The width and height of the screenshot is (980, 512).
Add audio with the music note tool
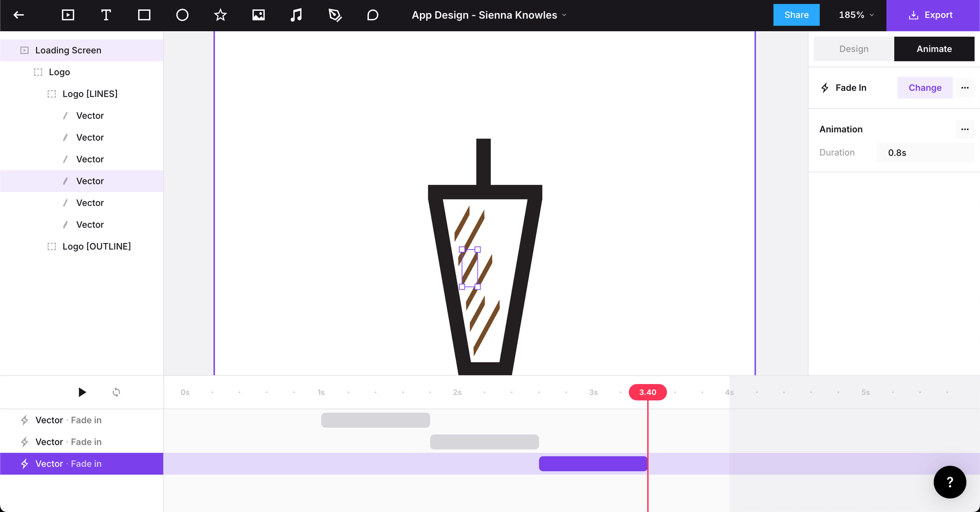coord(296,15)
